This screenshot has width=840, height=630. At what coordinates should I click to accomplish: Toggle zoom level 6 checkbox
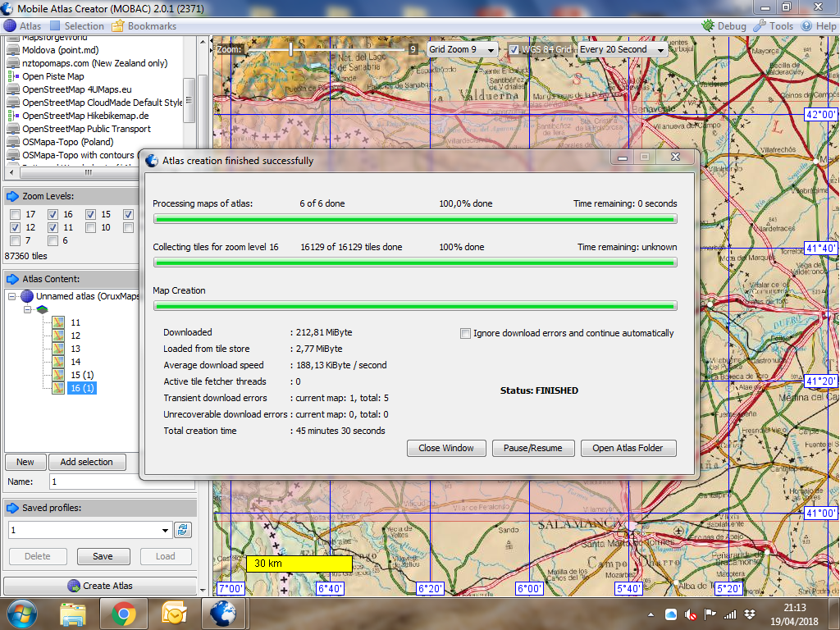click(52, 240)
